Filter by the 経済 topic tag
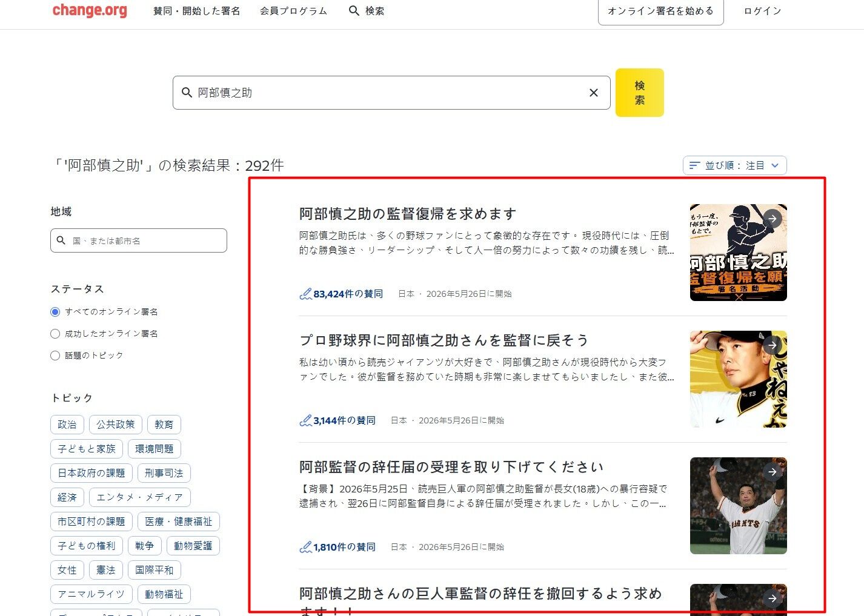 coord(67,497)
